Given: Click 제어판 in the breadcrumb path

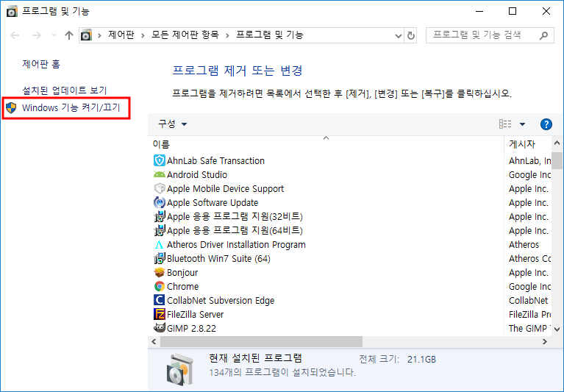Looking at the screenshot, I should [x=121, y=35].
